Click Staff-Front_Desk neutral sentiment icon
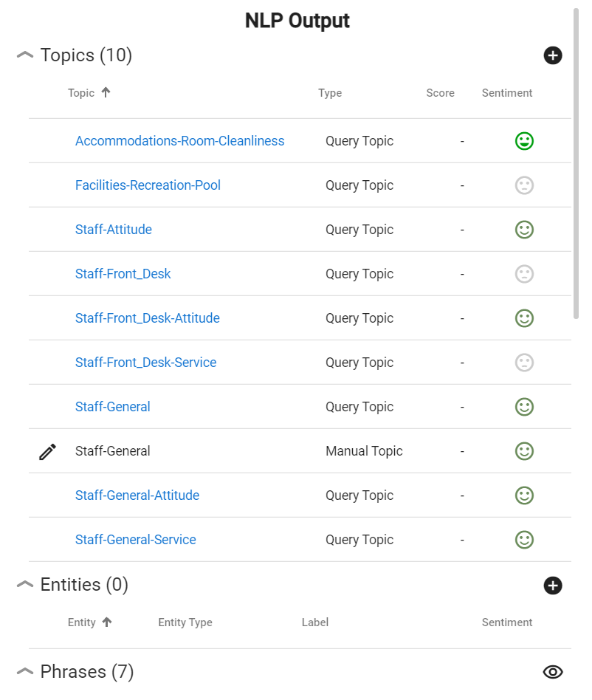The height and width of the screenshot is (700, 592). tap(524, 274)
